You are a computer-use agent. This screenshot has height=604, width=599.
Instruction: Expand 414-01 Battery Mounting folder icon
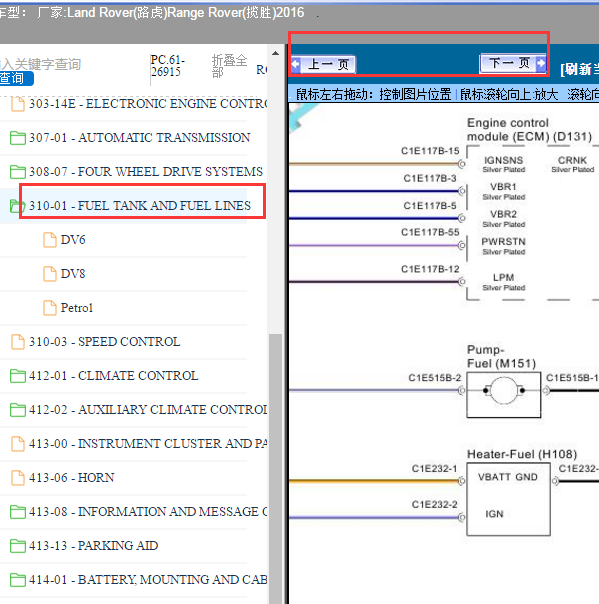(x=18, y=579)
